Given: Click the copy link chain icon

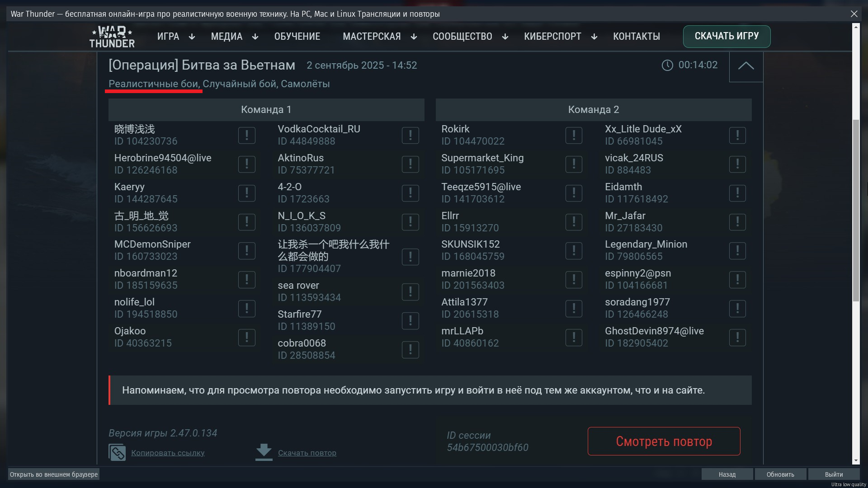Looking at the screenshot, I should point(117,452).
